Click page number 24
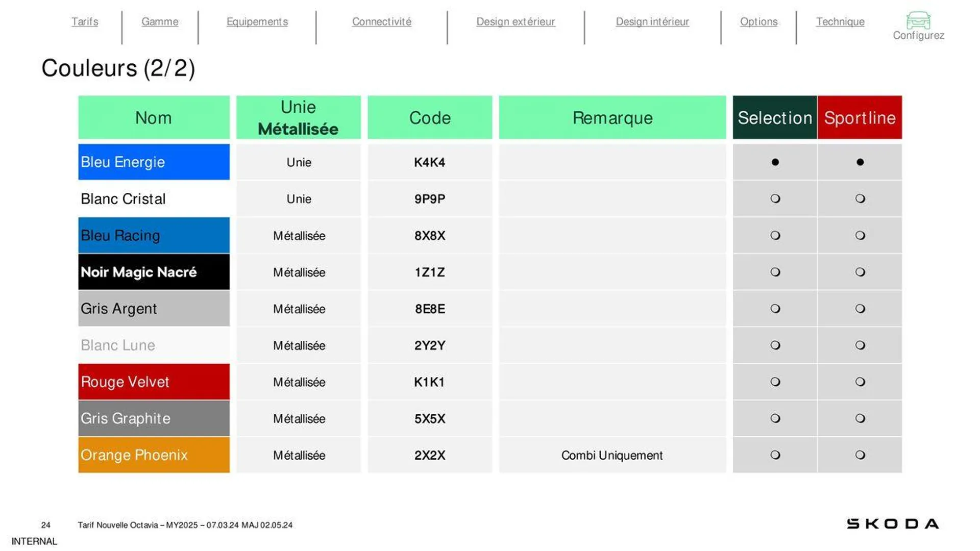Viewport: 980px width, 551px height. [46, 525]
